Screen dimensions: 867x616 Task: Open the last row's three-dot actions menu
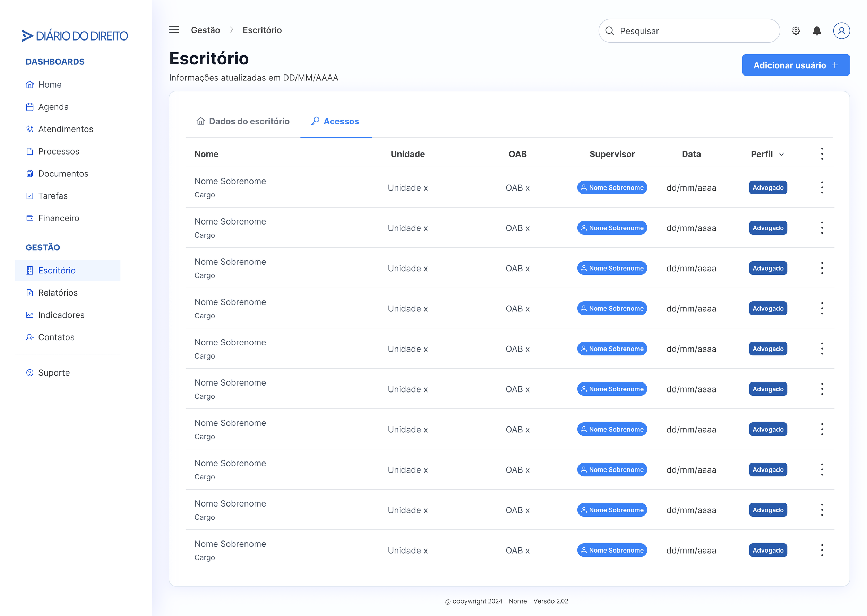(822, 550)
